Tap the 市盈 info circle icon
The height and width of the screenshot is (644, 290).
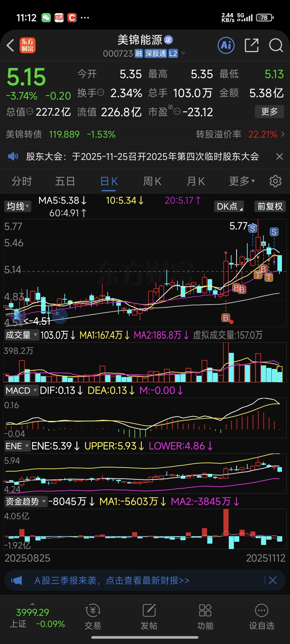[177, 111]
